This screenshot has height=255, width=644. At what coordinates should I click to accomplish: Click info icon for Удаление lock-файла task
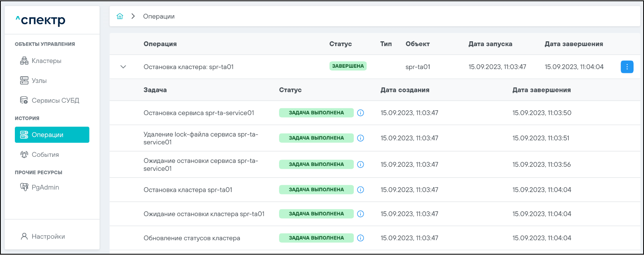[361, 138]
